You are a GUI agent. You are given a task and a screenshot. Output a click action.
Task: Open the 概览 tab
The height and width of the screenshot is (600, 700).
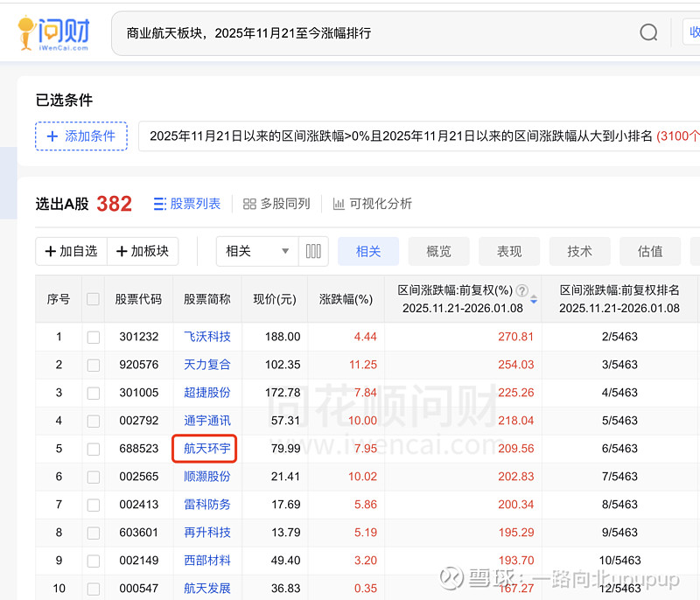click(438, 251)
